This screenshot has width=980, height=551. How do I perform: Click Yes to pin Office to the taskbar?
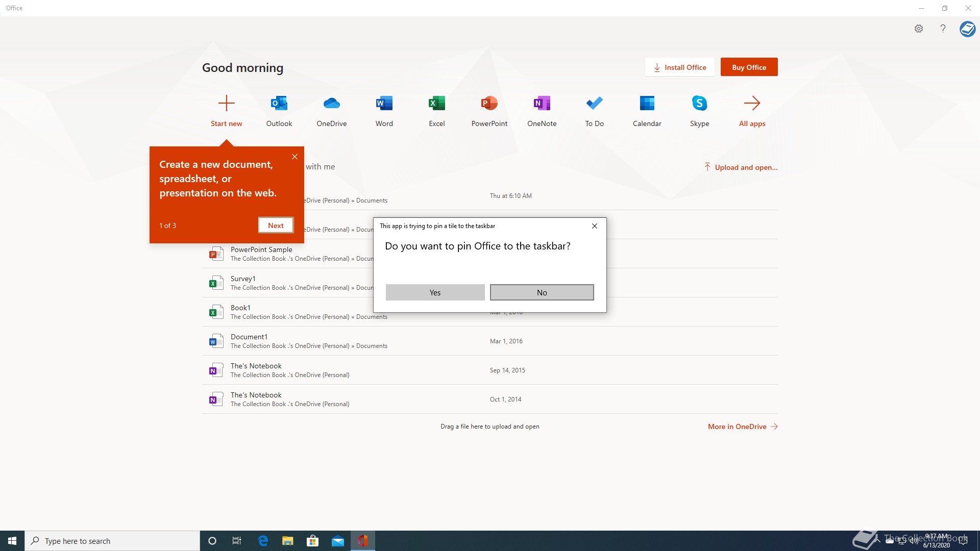pyautogui.click(x=435, y=292)
